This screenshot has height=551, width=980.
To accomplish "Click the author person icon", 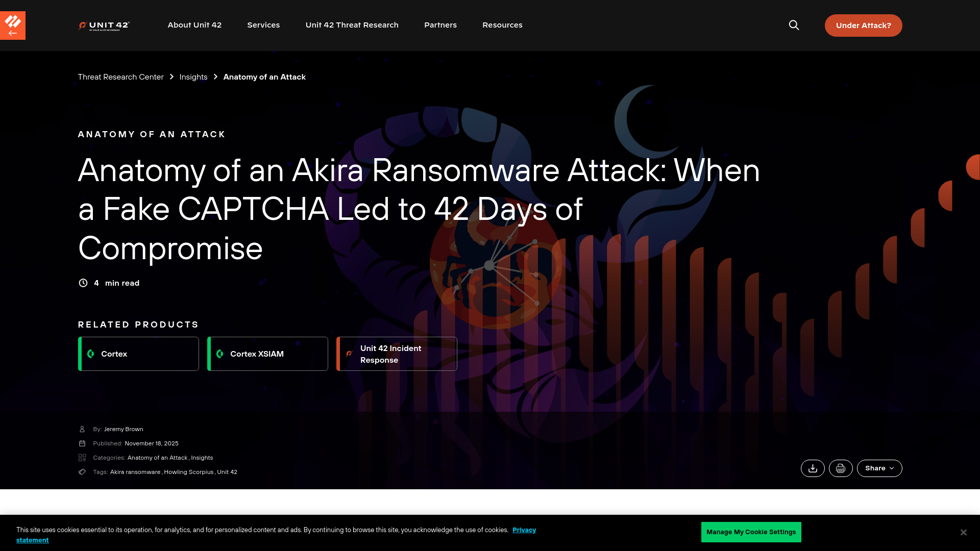I will click(82, 429).
